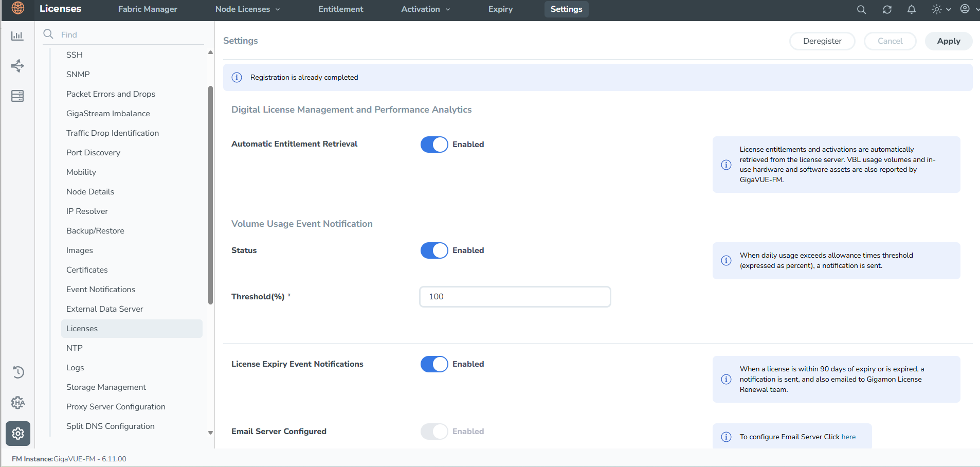
Task: Open Certificates settings
Action: (x=87, y=270)
